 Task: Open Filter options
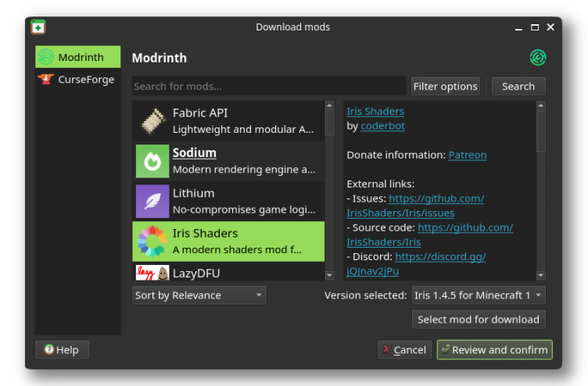click(445, 86)
